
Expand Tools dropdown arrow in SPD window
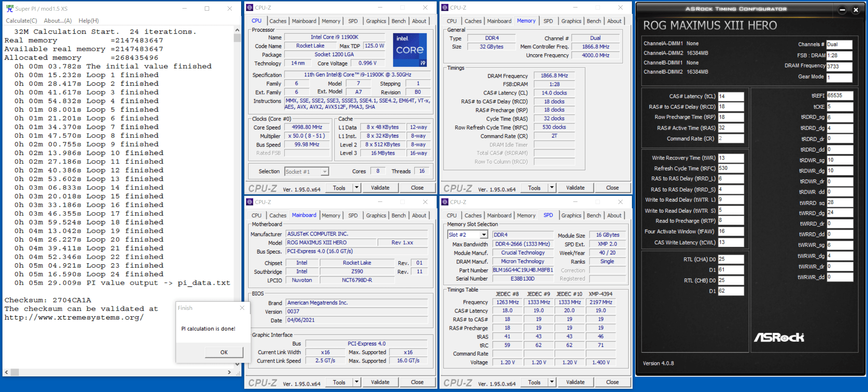pos(552,382)
